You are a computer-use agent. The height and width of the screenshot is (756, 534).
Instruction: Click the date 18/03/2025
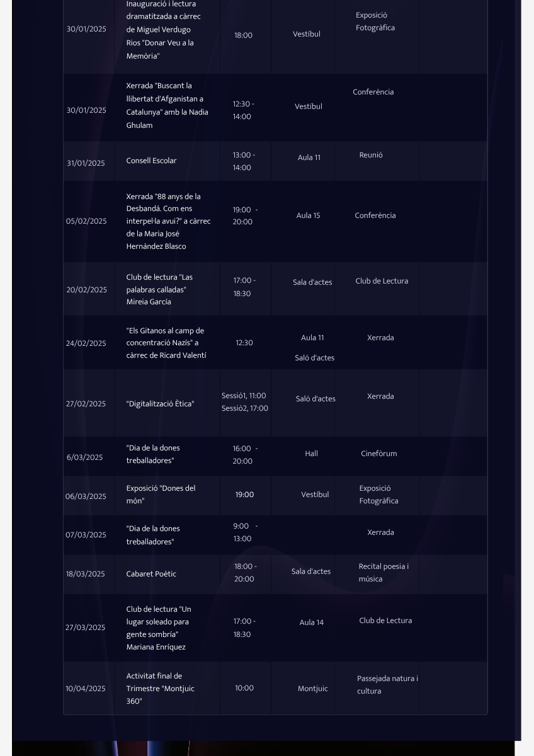pos(86,574)
